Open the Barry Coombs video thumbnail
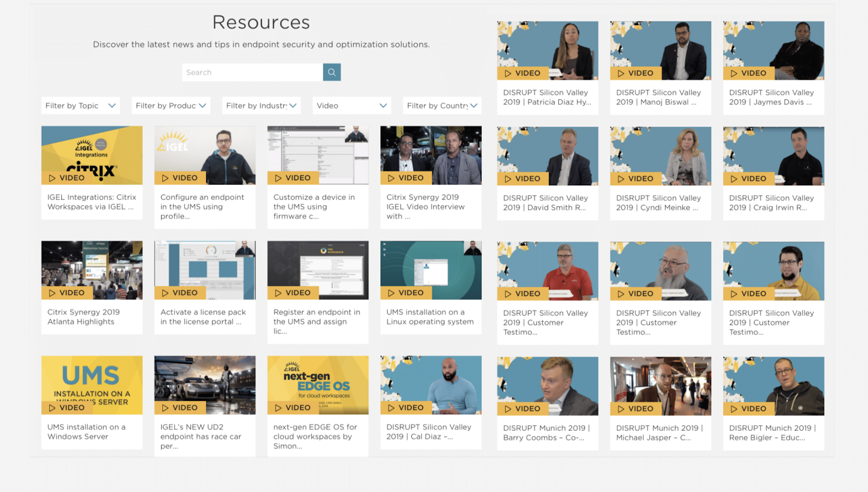The image size is (868, 492). (x=547, y=386)
